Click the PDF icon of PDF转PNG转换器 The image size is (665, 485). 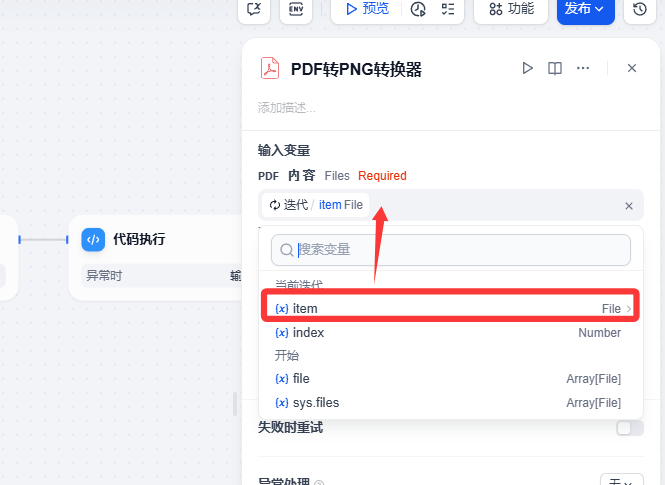coord(270,68)
